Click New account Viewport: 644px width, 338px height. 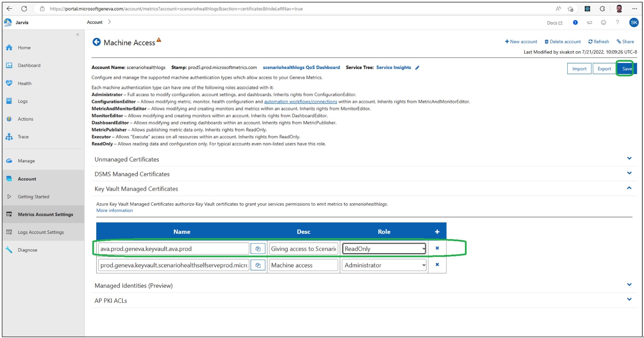click(x=521, y=41)
